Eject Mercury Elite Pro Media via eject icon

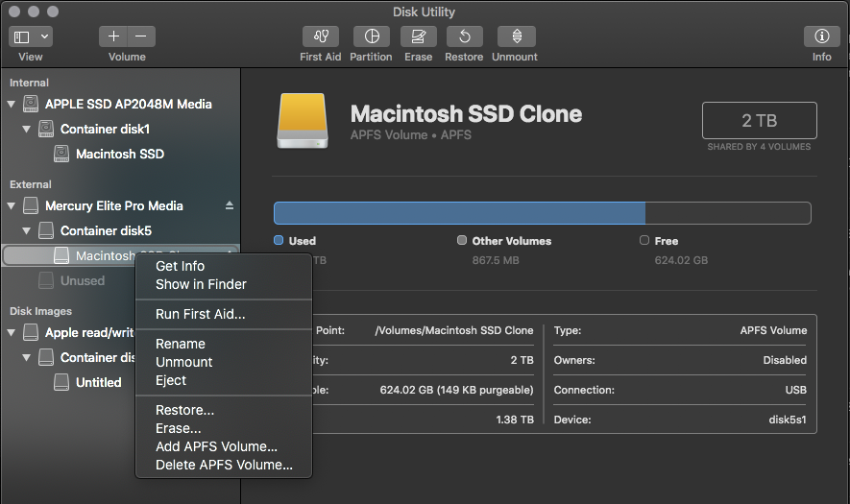pyautogui.click(x=229, y=205)
